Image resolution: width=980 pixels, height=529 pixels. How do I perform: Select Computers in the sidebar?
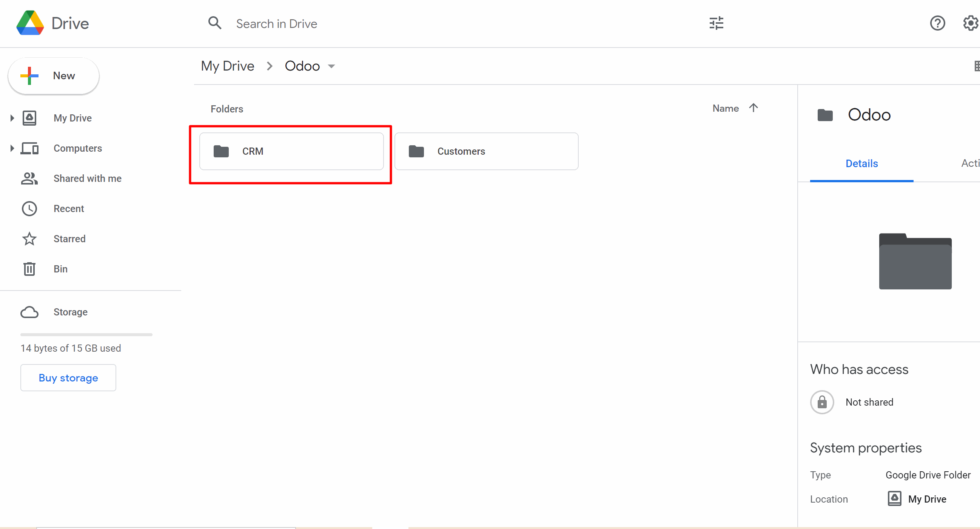click(78, 148)
